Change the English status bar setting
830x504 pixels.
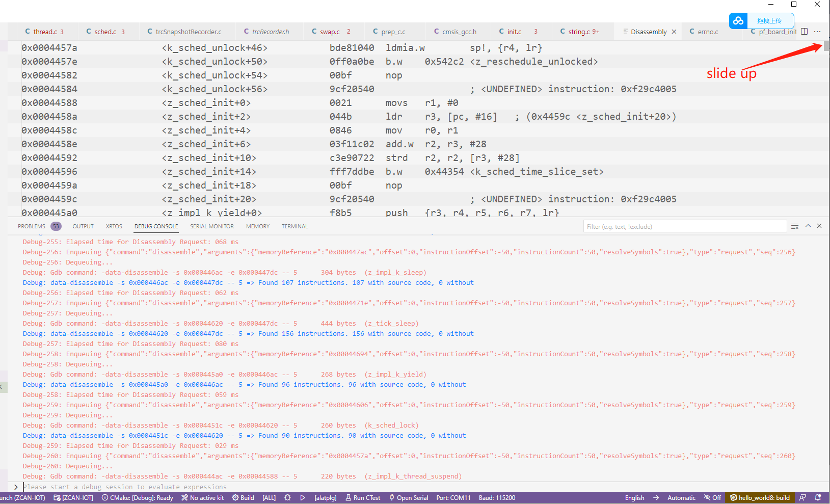tap(634, 498)
